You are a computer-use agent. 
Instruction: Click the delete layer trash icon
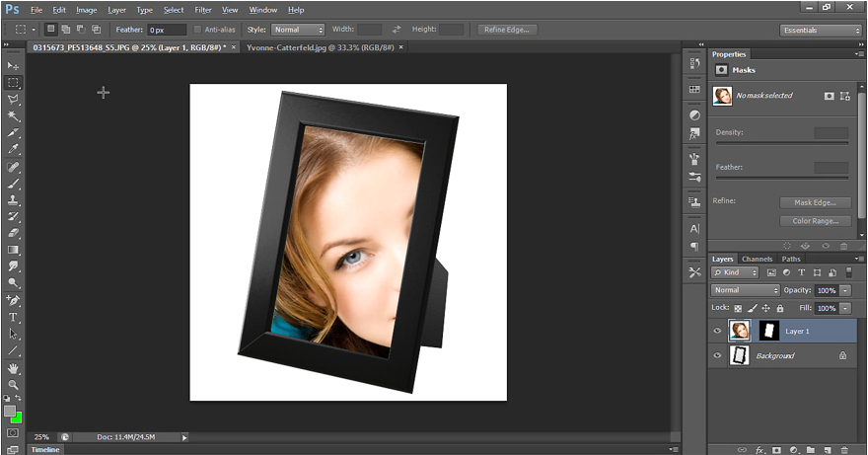coord(843,449)
